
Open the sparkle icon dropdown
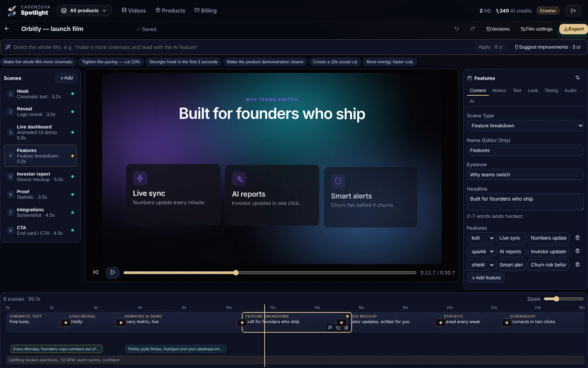point(481,252)
